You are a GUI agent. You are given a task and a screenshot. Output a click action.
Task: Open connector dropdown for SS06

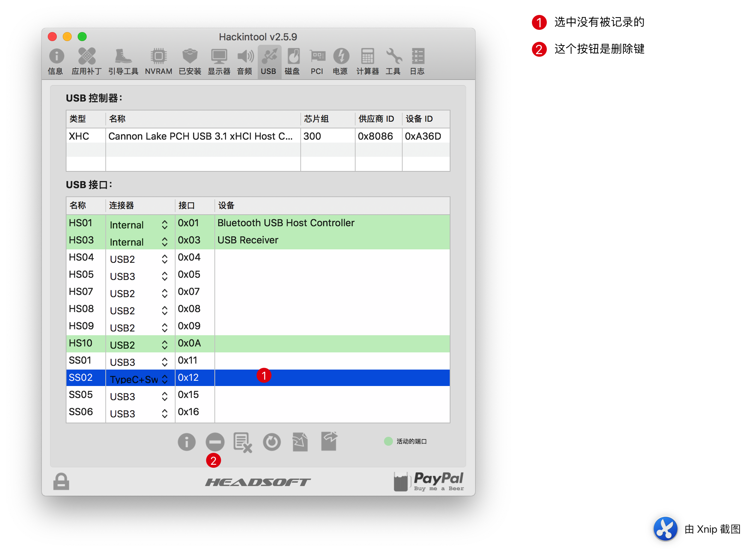[x=139, y=414]
